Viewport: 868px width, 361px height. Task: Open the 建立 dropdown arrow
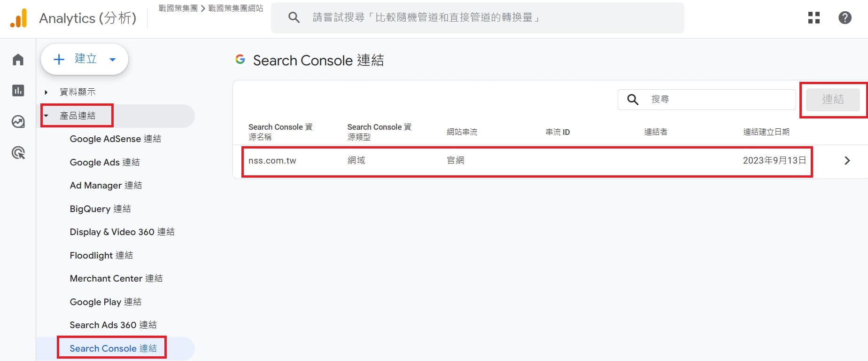pyautogui.click(x=112, y=60)
